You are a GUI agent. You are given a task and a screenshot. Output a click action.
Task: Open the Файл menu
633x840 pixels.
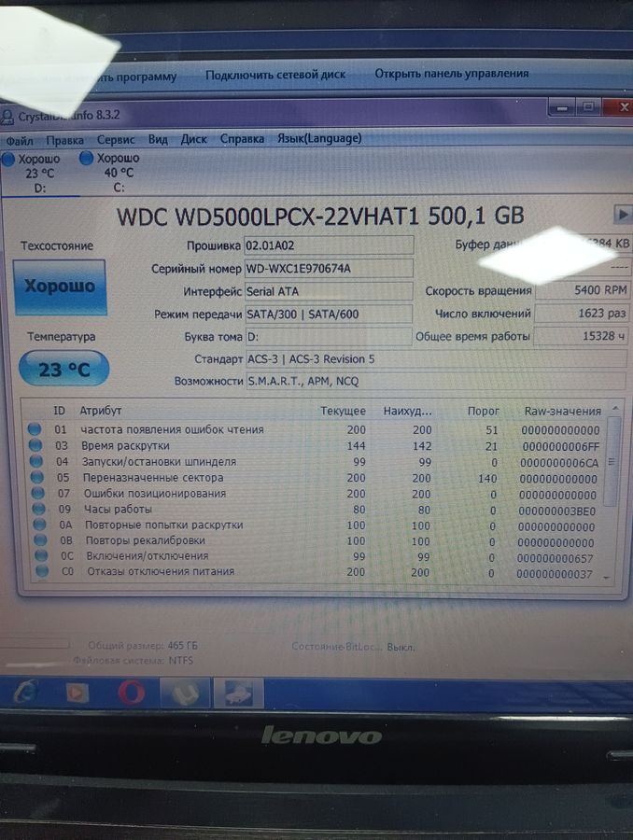tap(19, 139)
